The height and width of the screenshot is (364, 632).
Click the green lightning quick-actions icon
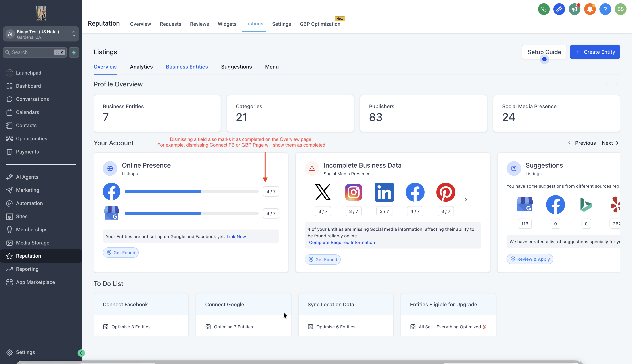(x=74, y=52)
